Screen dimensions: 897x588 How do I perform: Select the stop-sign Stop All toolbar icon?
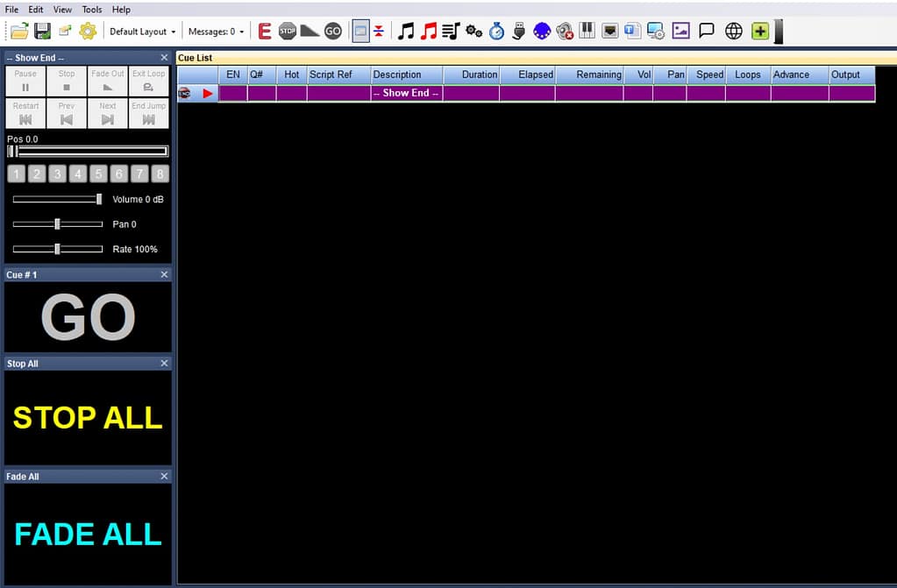[288, 31]
